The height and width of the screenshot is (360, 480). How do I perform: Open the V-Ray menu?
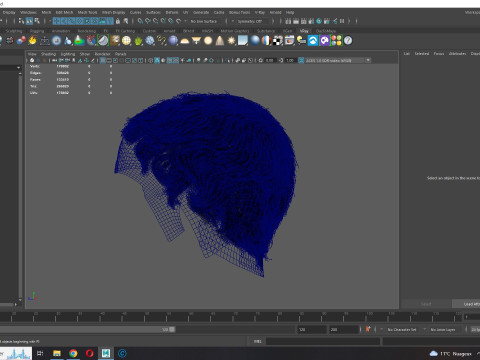[260, 12]
